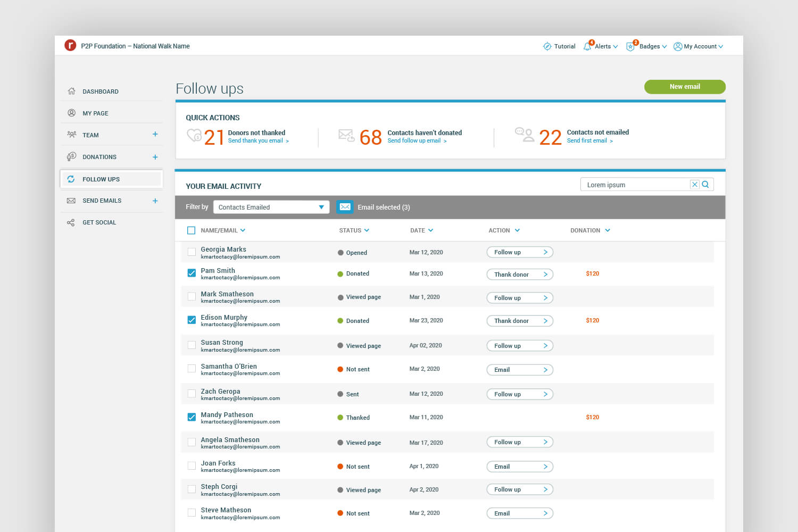Click Send follow up email link
The image size is (798, 532).
point(417,141)
